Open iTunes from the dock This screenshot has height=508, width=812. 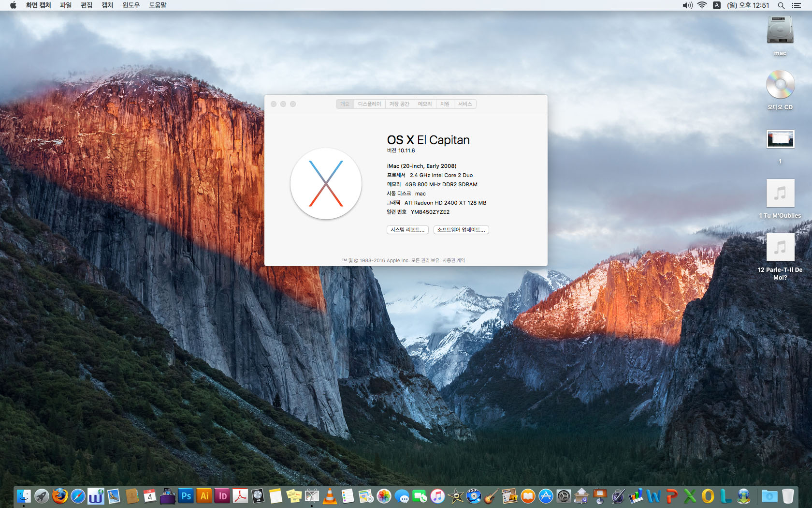437,496
